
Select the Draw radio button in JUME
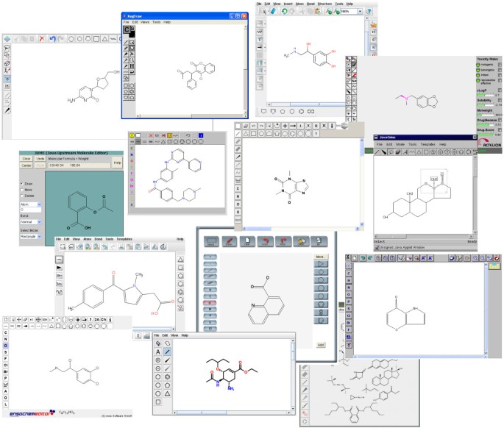(22, 184)
